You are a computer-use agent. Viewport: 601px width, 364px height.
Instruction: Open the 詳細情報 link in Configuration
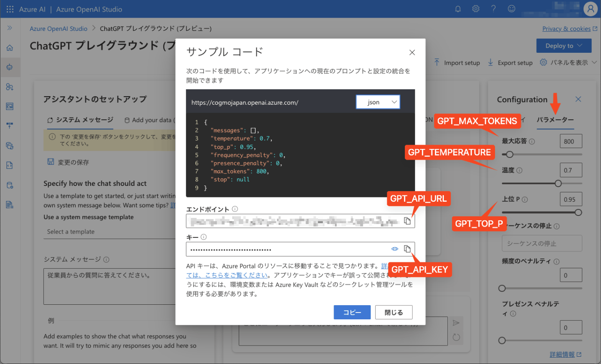point(566,355)
